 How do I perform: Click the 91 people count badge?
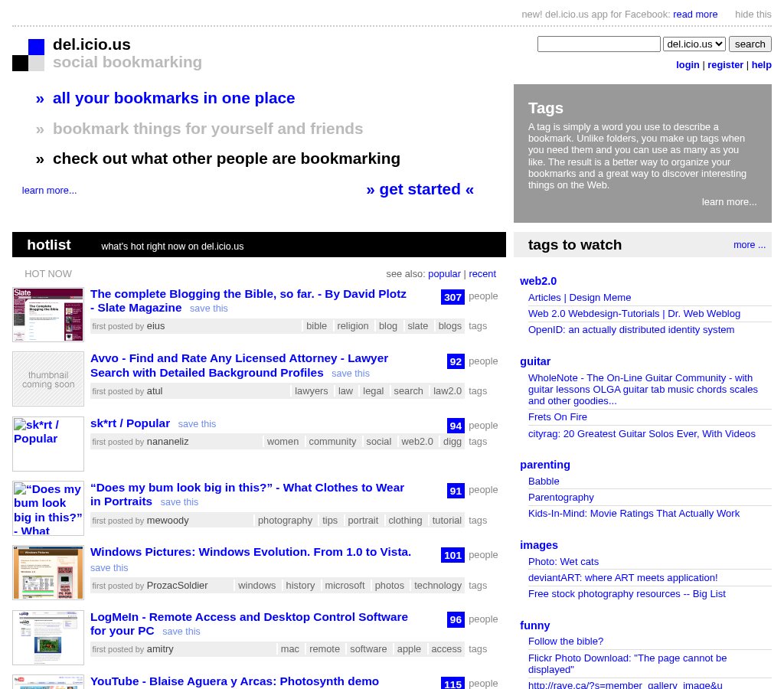(x=456, y=491)
